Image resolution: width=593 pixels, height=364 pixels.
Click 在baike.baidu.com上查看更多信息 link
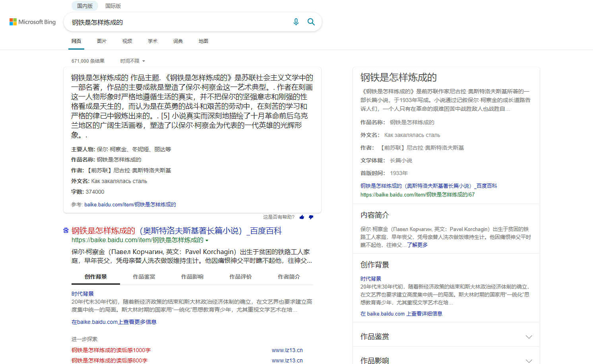(x=114, y=322)
